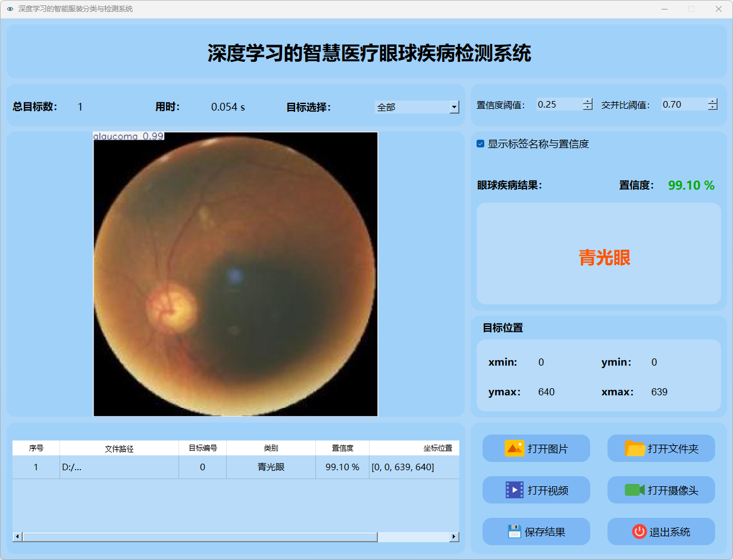Select the first result row with 青光眼

click(271, 467)
